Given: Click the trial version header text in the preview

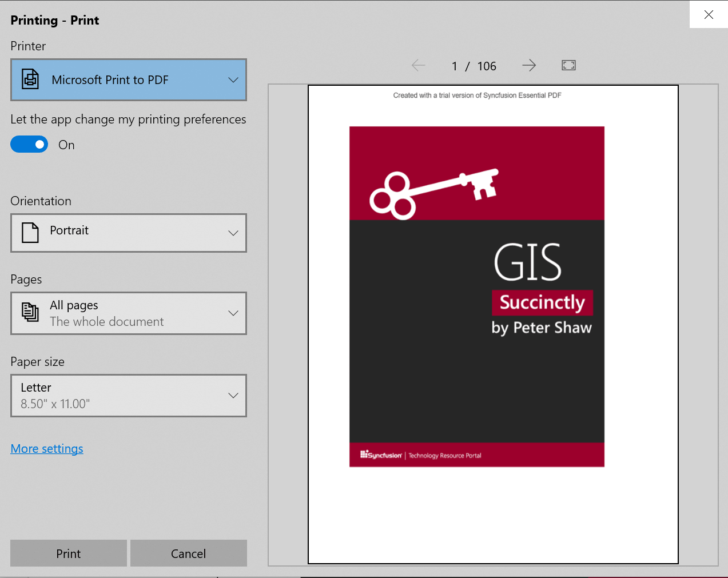Looking at the screenshot, I should (477, 95).
